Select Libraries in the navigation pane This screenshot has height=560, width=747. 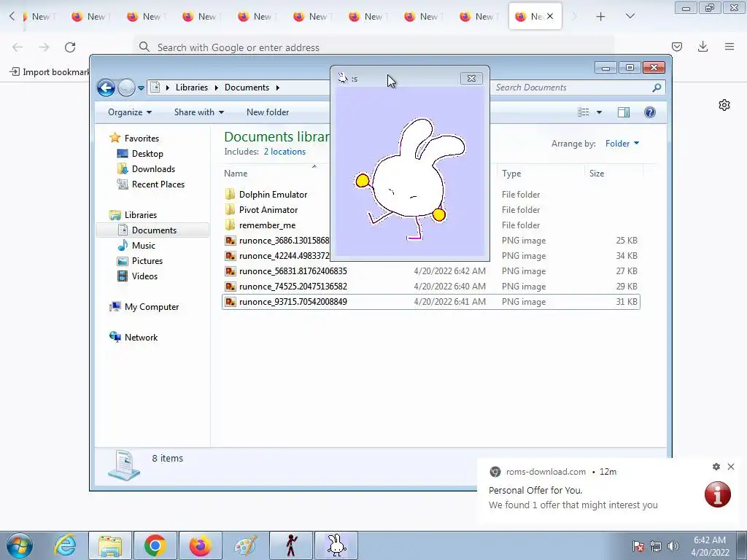click(x=141, y=215)
